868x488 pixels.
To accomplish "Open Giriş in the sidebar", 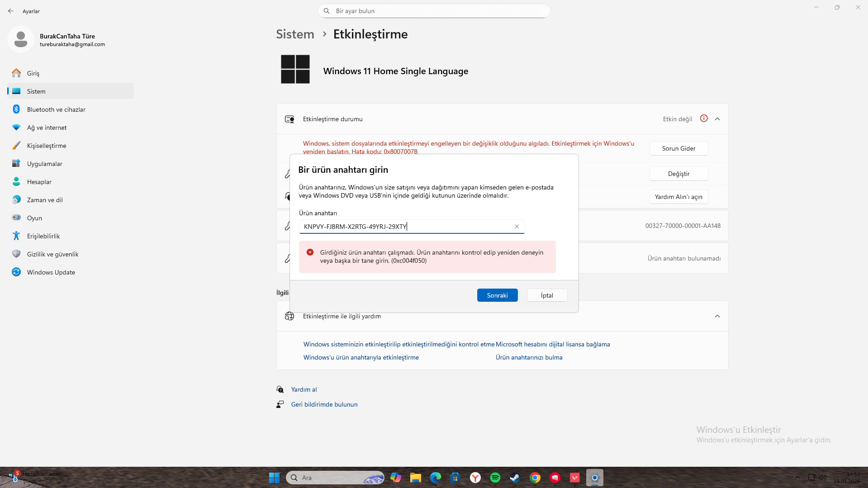I will 71,73.
